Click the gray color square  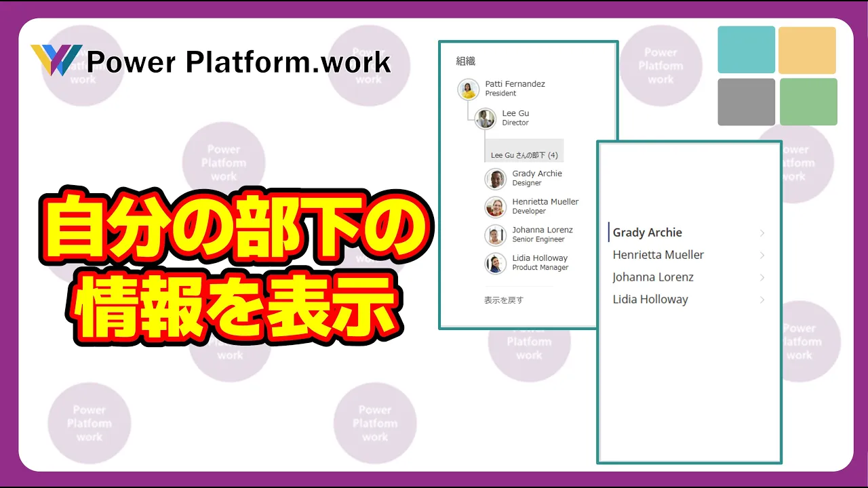click(746, 102)
